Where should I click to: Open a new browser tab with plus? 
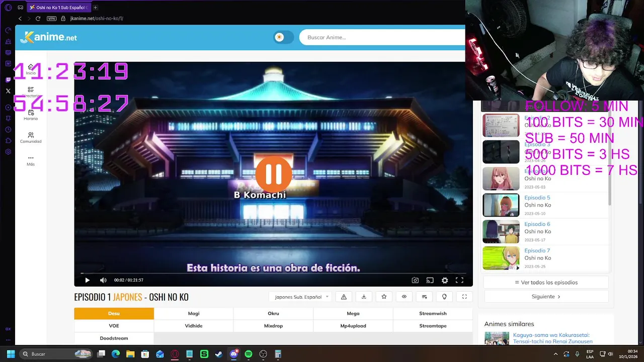tap(95, 8)
